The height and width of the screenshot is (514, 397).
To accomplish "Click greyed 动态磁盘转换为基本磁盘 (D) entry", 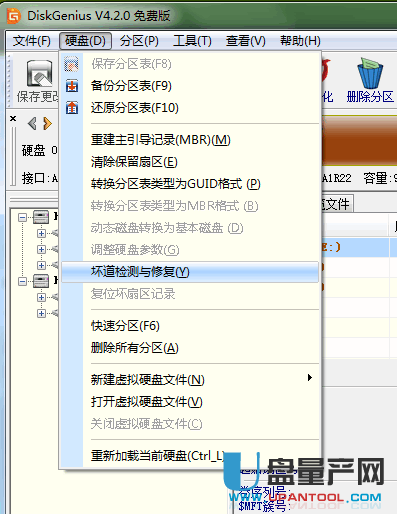I will tap(190, 228).
